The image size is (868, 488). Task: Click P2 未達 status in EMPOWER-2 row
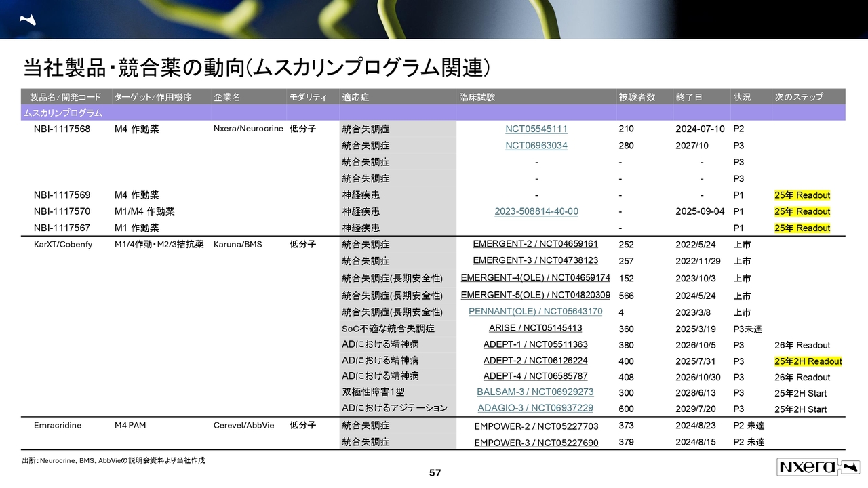[749, 426]
